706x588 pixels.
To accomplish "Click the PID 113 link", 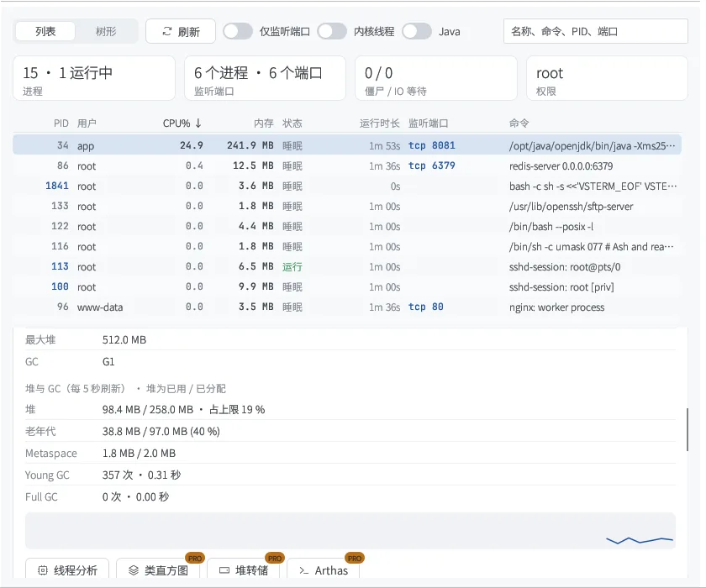I will [60, 266].
